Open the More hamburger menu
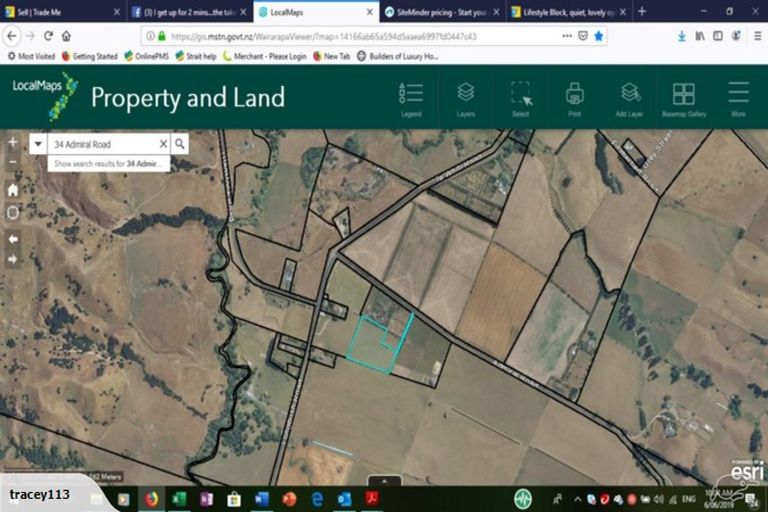This screenshot has width=768, height=512. pos(738,98)
